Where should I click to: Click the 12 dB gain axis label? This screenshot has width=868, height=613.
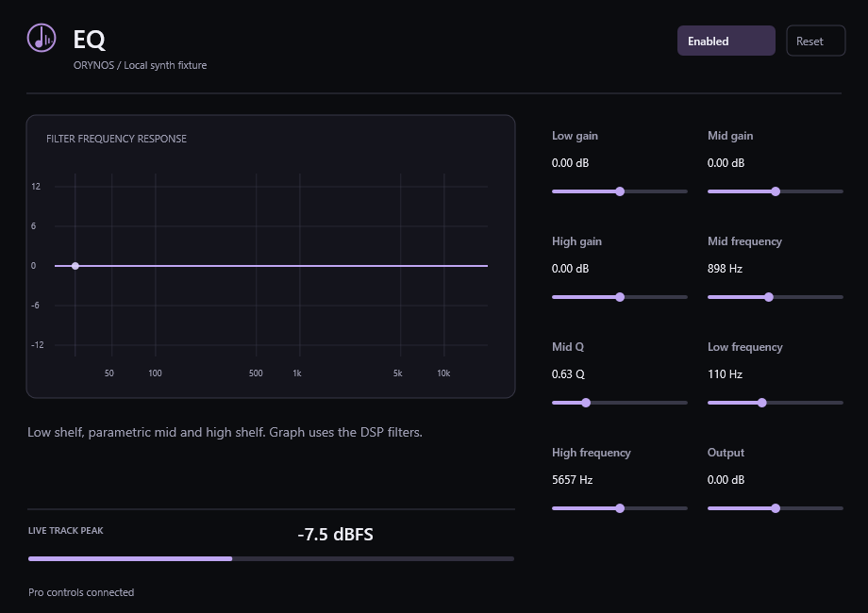click(36, 187)
